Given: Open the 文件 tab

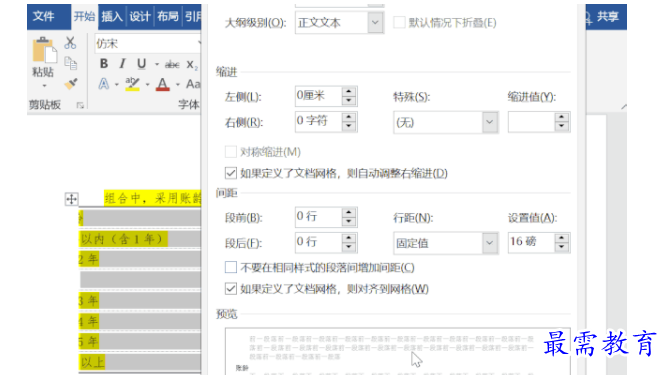Looking at the screenshot, I should (x=44, y=17).
